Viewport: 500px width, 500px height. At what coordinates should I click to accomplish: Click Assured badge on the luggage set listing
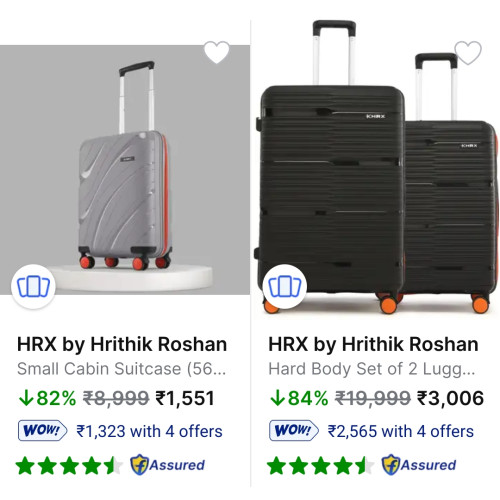click(419, 465)
